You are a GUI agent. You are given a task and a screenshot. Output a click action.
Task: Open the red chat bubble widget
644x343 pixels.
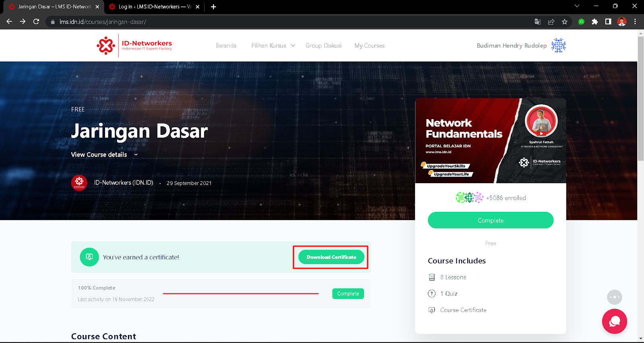point(615,321)
